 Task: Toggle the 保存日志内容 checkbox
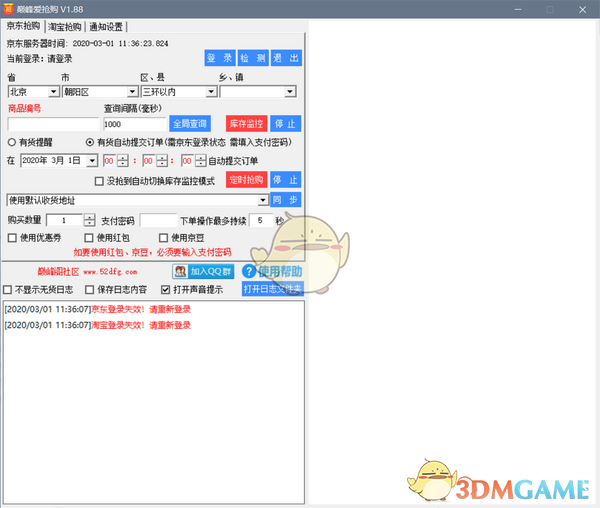tap(90, 290)
